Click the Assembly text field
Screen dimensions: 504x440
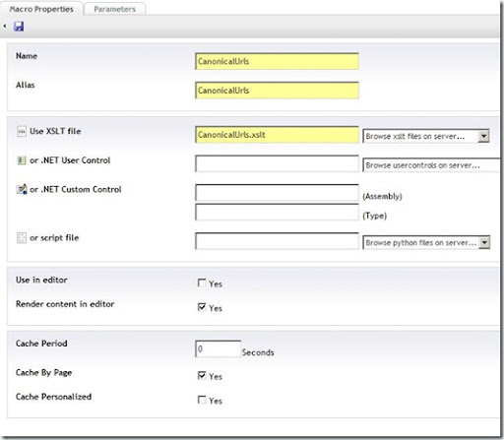[x=277, y=193]
